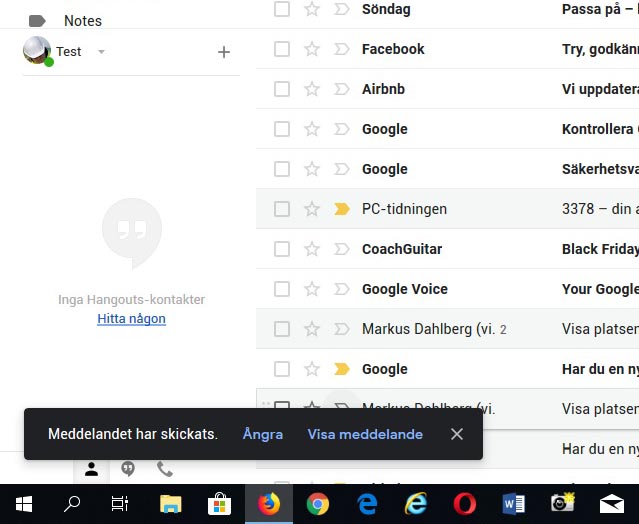Open the CoachGuitar Black Friday email

(x=447, y=249)
